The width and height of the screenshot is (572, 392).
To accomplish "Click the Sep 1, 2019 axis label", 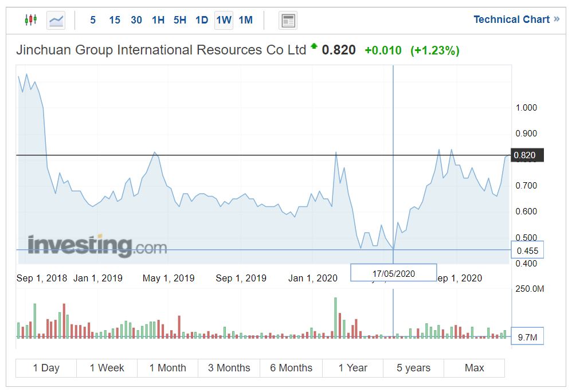I will point(241,278).
